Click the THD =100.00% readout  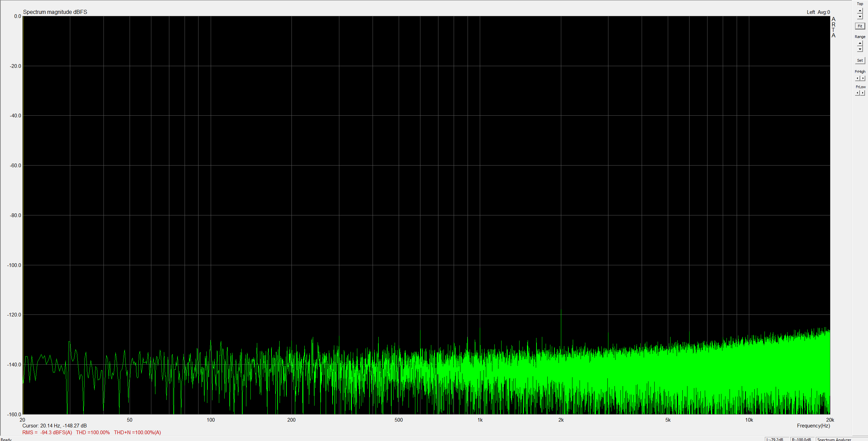[93, 432]
